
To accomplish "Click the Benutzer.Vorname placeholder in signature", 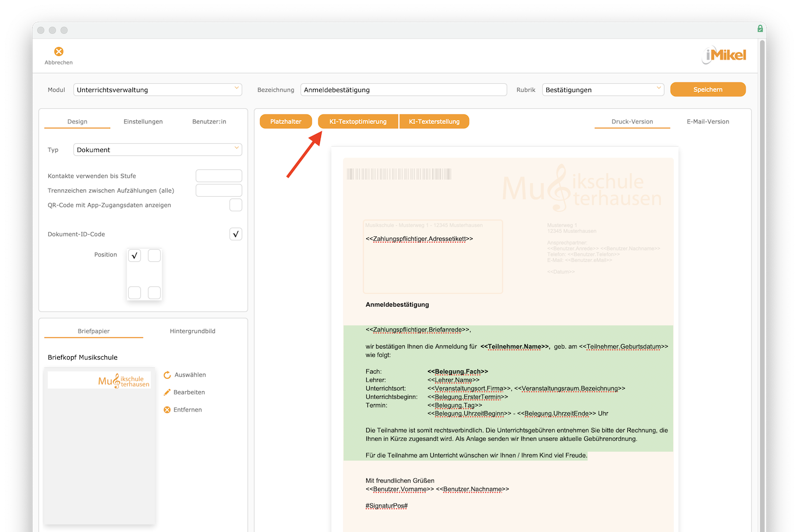I will (x=400, y=490).
